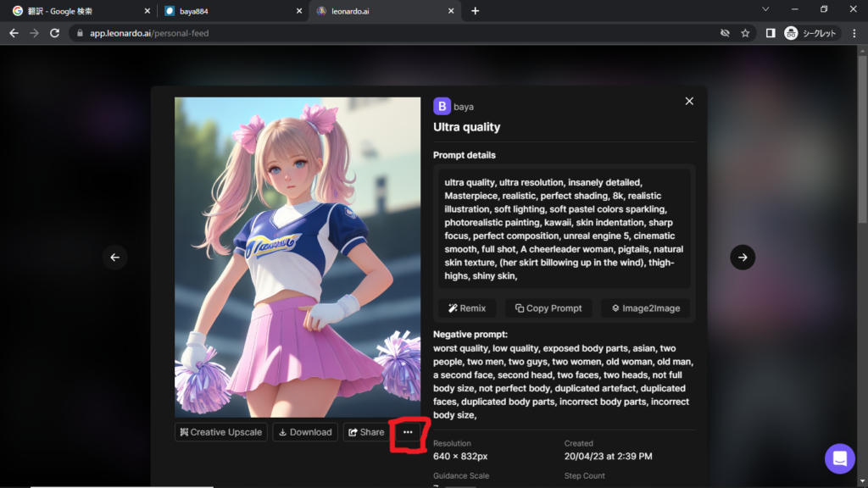Close the image details modal
This screenshot has height=488, width=868.
coord(689,101)
